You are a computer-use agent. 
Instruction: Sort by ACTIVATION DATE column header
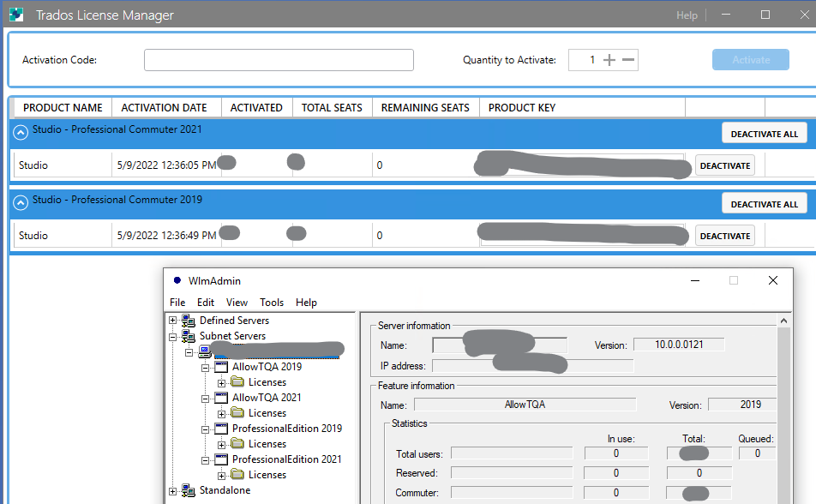(165, 108)
